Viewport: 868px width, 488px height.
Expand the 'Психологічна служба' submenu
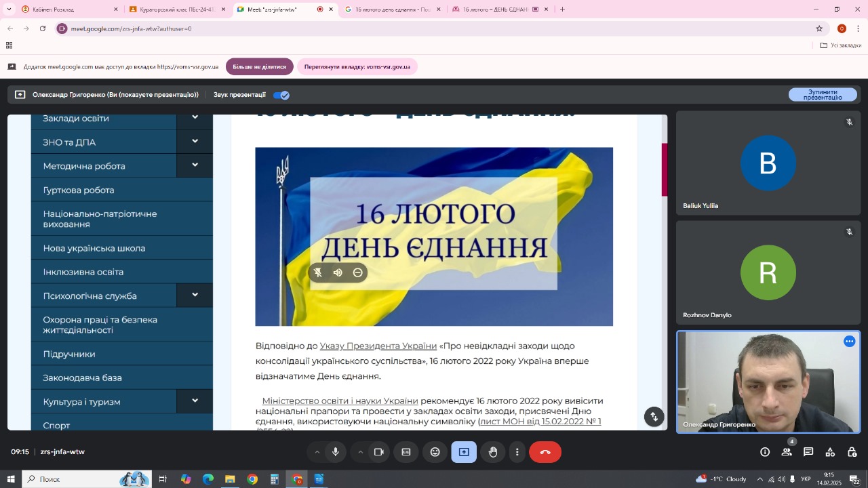[195, 295]
